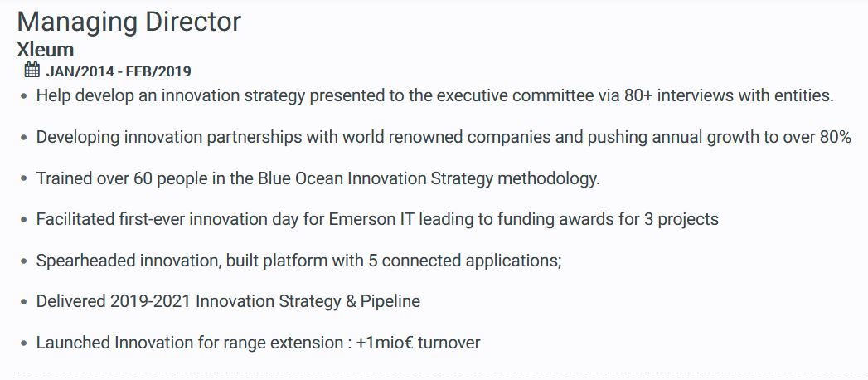Select the Blue Ocean Innovation Strategy line
This screenshot has width=868, height=380.
click(318, 178)
